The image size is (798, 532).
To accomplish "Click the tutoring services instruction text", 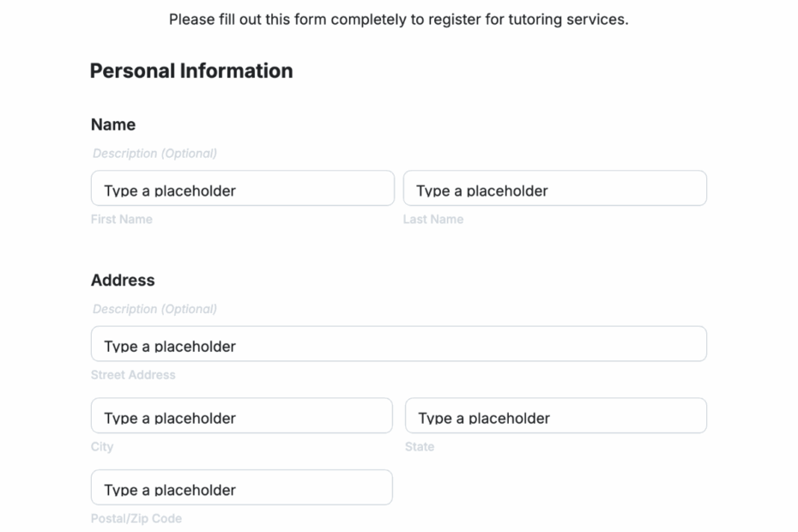I will tap(398, 18).
